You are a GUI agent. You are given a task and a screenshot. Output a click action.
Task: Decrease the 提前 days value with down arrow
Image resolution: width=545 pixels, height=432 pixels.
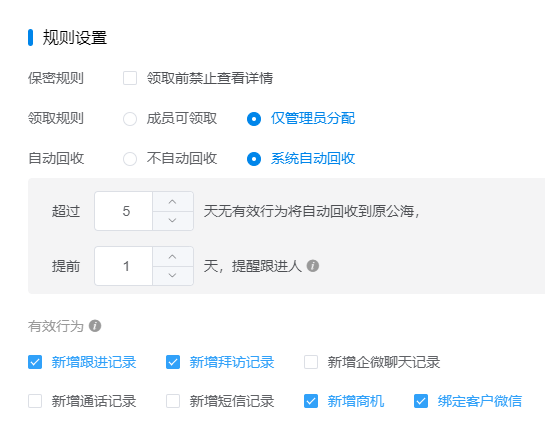pos(172,275)
